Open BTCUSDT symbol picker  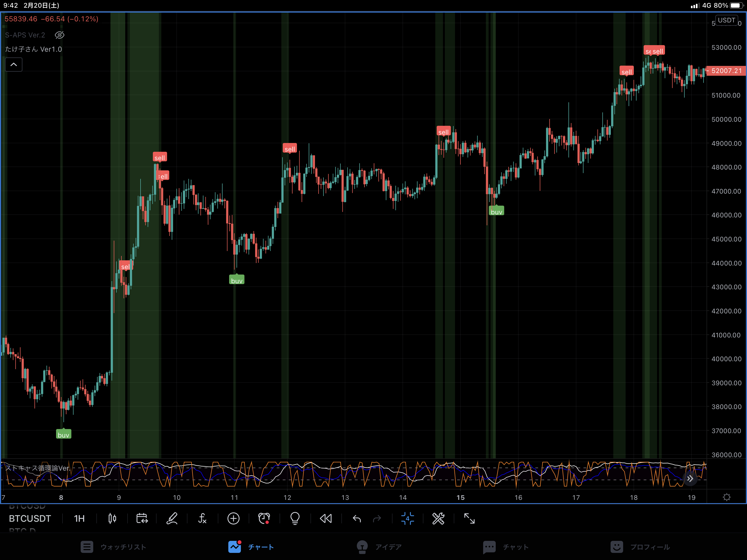30,518
